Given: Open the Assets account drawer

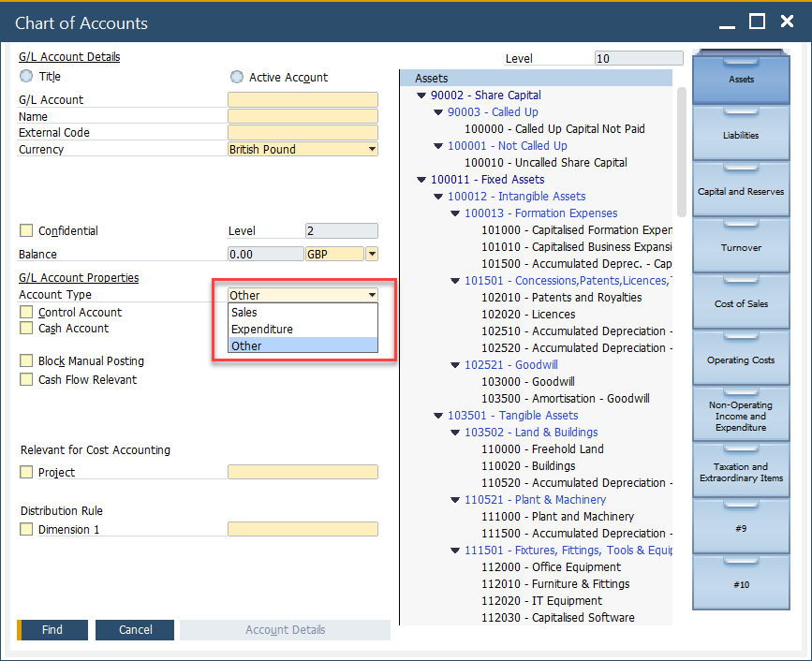Looking at the screenshot, I should 741,80.
